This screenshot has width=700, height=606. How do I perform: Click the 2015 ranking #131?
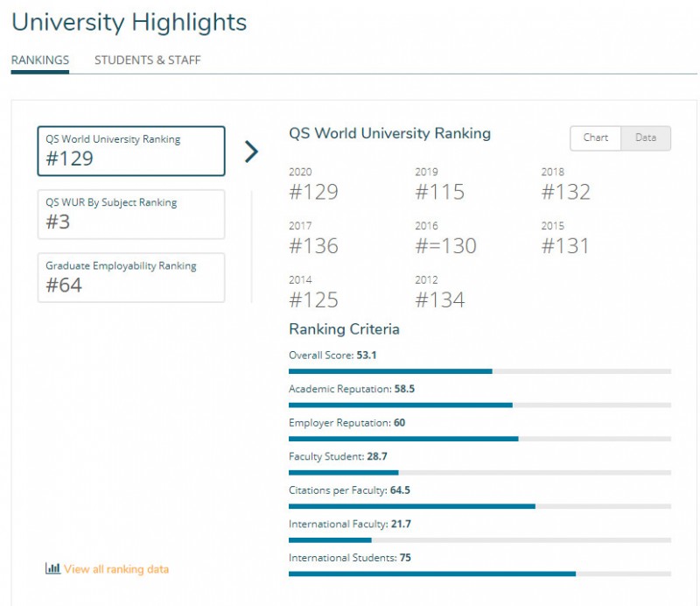565,246
